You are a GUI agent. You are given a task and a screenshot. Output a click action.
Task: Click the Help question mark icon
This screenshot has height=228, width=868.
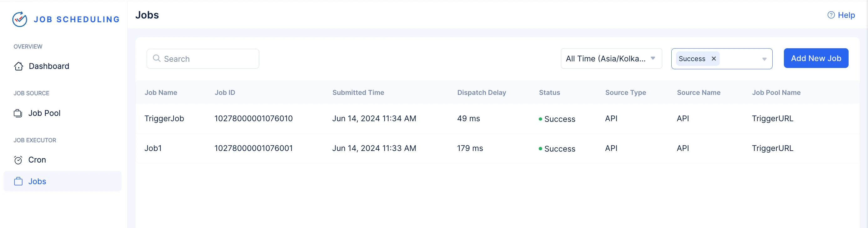tap(831, 15)
